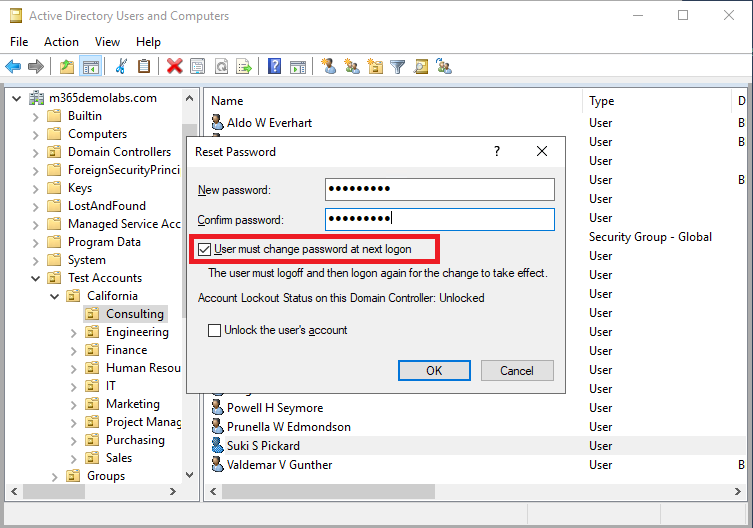Enable Unlock the user's account checkbox
The height and width of the screenshot is (528, 753).
pyautogui.click(x=214, y=330)
